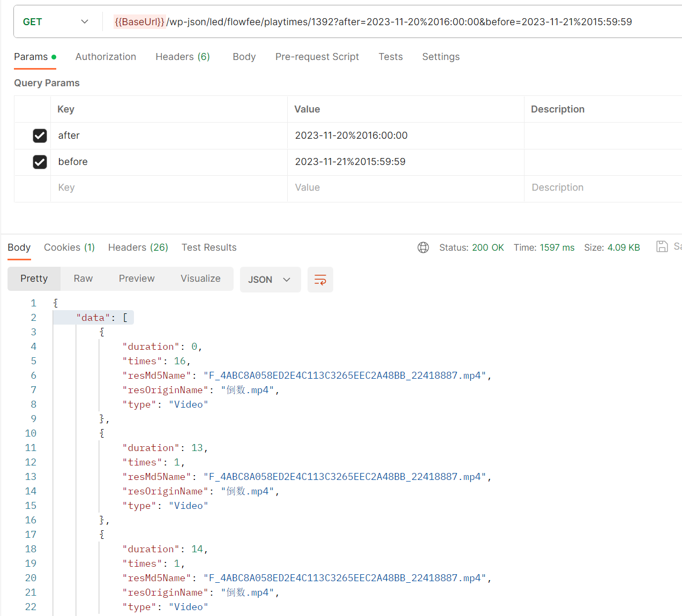Select the Preview response view
This screenshot has width=682, height=616.
(137, 279)
